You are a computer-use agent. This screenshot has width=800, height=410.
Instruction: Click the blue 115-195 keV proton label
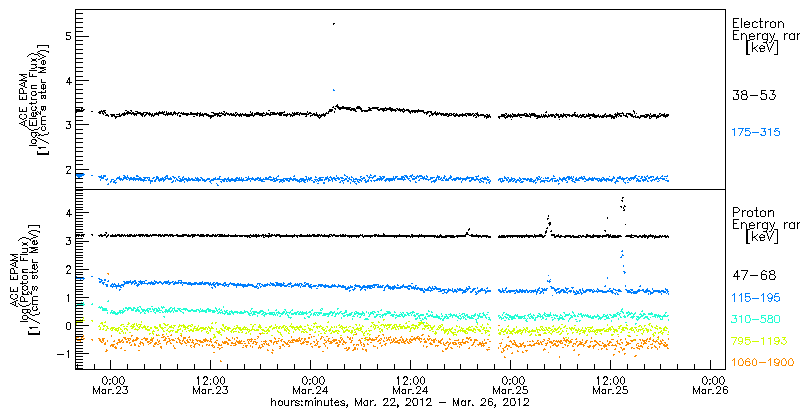[756, 297]
